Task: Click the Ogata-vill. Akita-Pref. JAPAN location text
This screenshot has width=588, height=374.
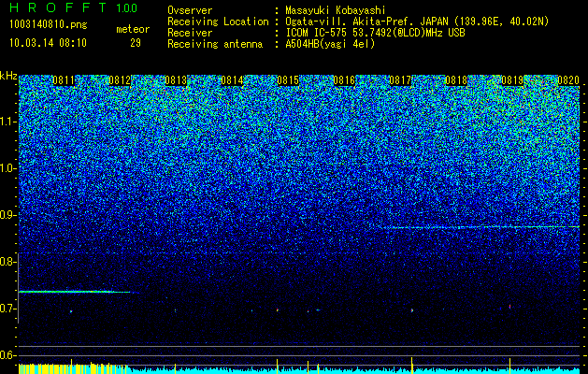Action: point(417,22)
